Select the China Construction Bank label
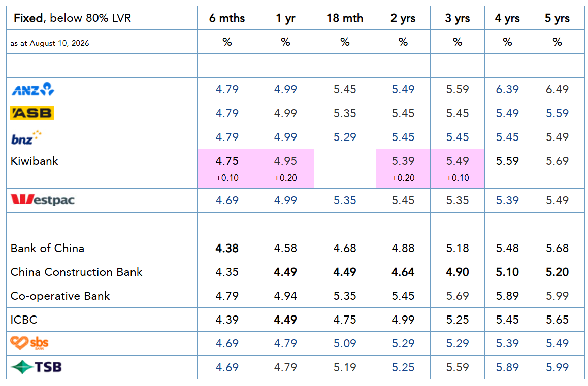The width and height of the screenshot is (588, 386). click(x=76, y=272)
